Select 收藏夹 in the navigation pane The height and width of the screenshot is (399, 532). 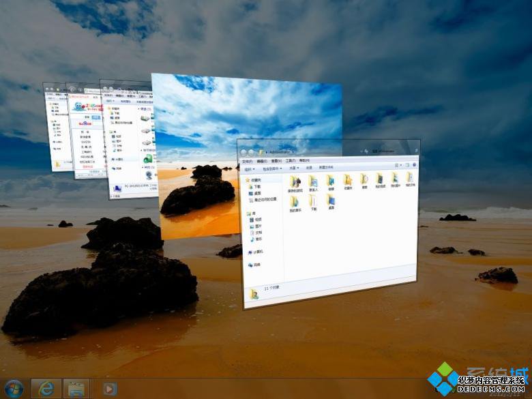[254, 180]
